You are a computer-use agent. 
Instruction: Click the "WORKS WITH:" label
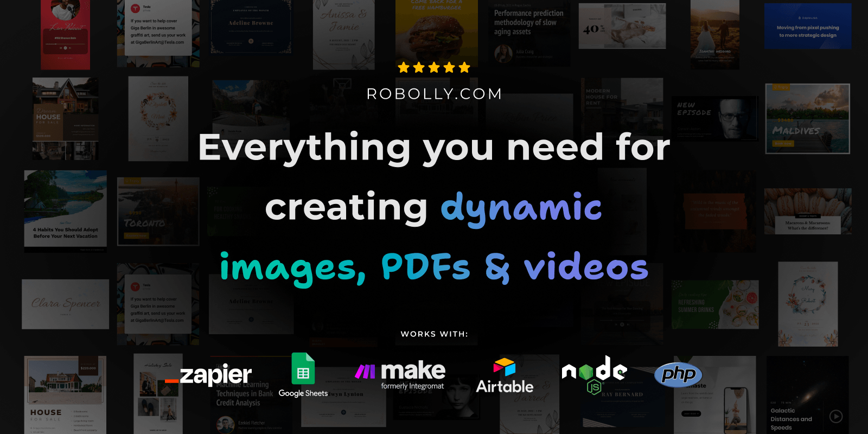coord(434,334)
